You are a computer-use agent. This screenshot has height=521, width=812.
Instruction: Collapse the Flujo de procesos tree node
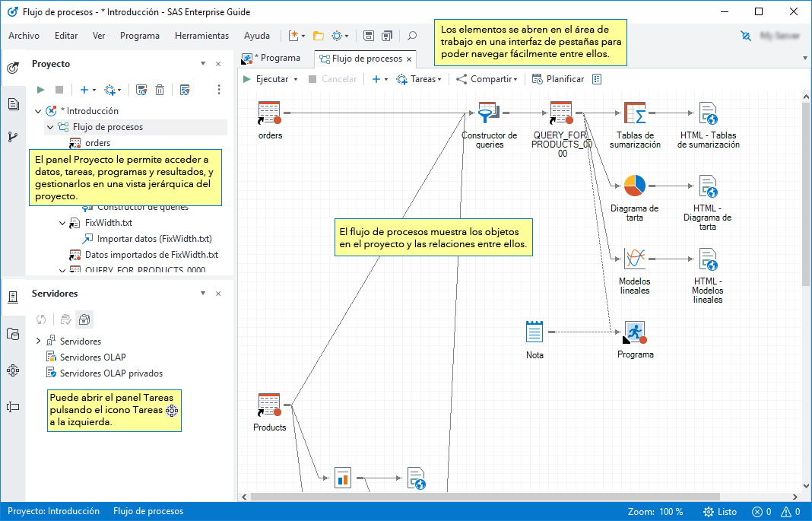[50, 127]
